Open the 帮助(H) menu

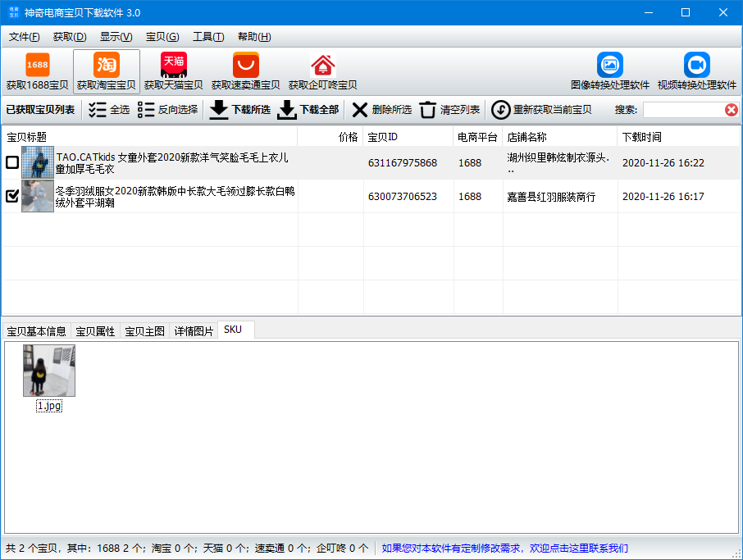(x=254, y=36)
